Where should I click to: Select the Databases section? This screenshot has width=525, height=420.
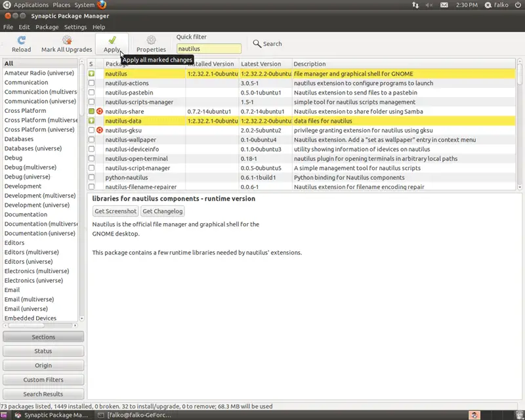point(40,139)
